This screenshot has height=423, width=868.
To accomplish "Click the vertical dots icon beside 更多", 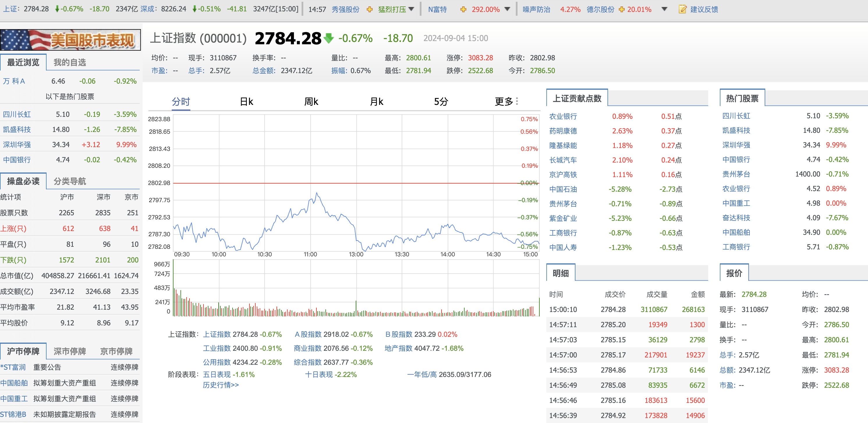I will click(x=517, y=101).
